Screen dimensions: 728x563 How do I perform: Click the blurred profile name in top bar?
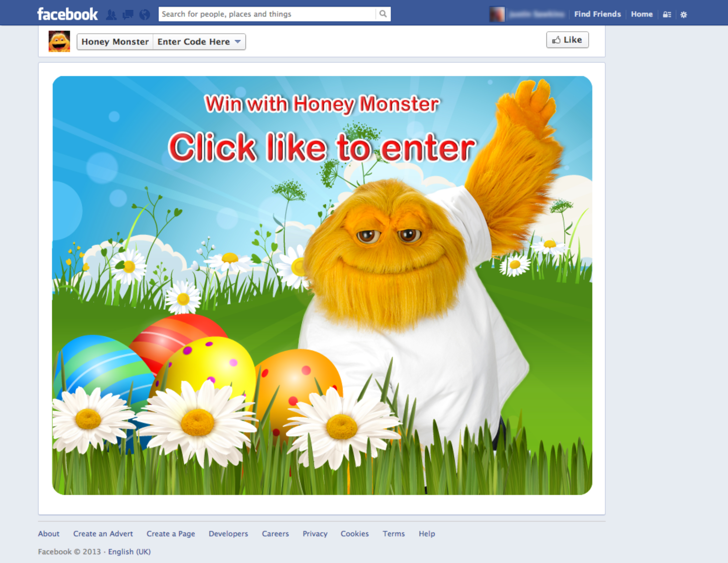[x=537, y=14]
